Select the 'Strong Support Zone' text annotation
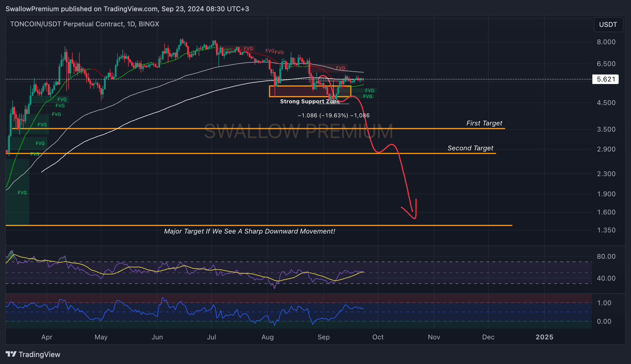Image resolution: width=631 pixels, height=364 pixels. coord(310,101)
